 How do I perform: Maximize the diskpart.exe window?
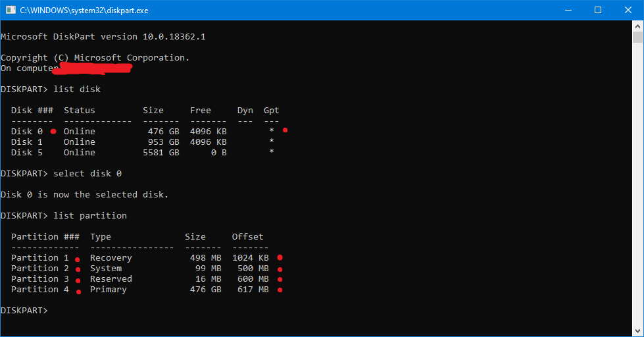(x=598, y=10)
